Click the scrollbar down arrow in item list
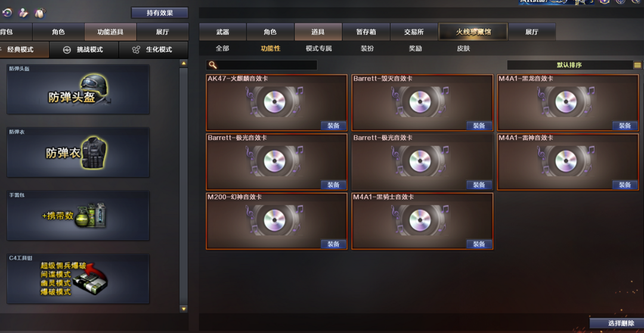This screenshot has height=333, width=644. point(184,309)
